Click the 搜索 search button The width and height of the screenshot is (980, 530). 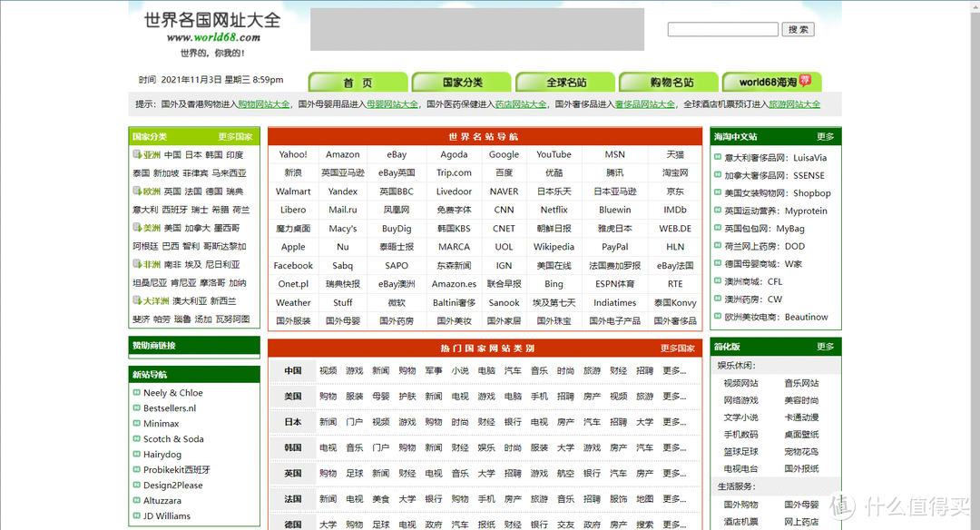point(799,29)
